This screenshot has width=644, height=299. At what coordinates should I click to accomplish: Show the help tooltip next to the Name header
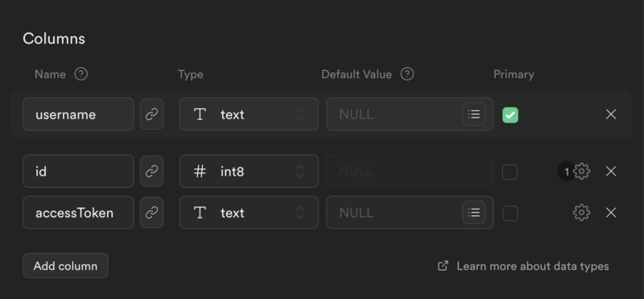pos(81,74)
